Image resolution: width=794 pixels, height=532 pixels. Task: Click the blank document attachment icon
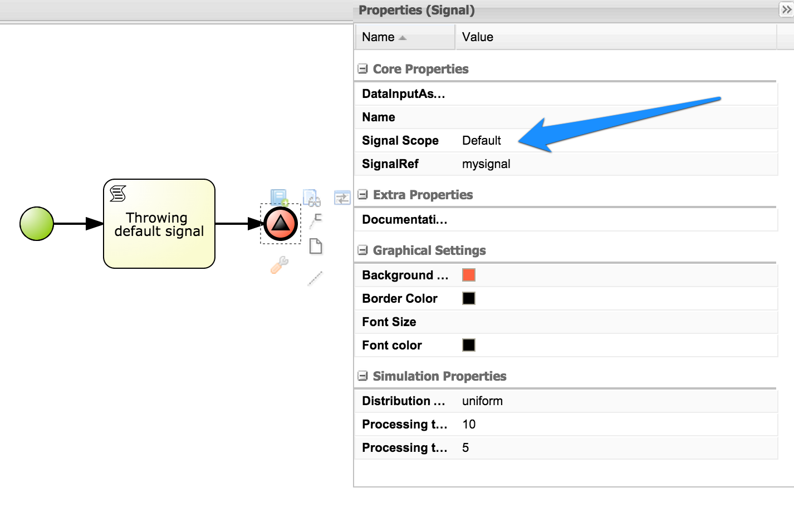pyautogui.click(x=316, y=247)
